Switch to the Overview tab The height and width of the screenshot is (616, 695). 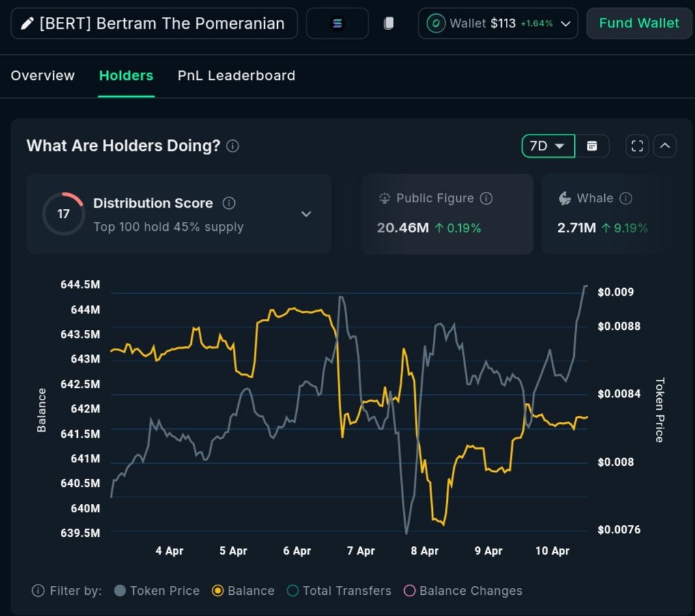point(42,75)
